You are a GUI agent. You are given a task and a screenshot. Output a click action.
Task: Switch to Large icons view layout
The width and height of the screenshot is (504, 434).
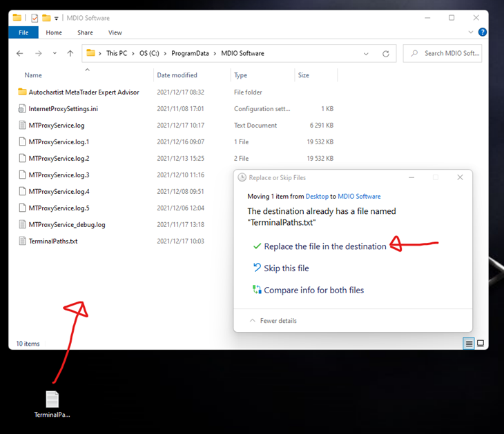[x=481, y=344]
